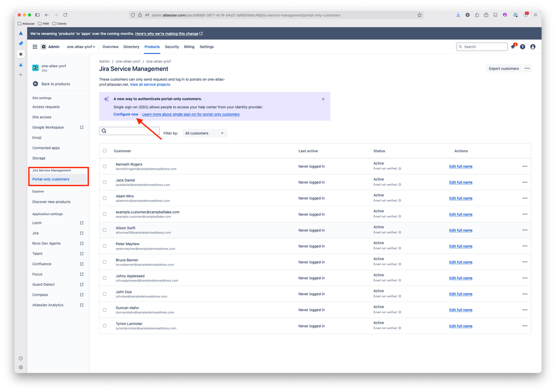The image size is (556, 392).
Task: Open the browser hamburger menu
Action: pos(535,15)
